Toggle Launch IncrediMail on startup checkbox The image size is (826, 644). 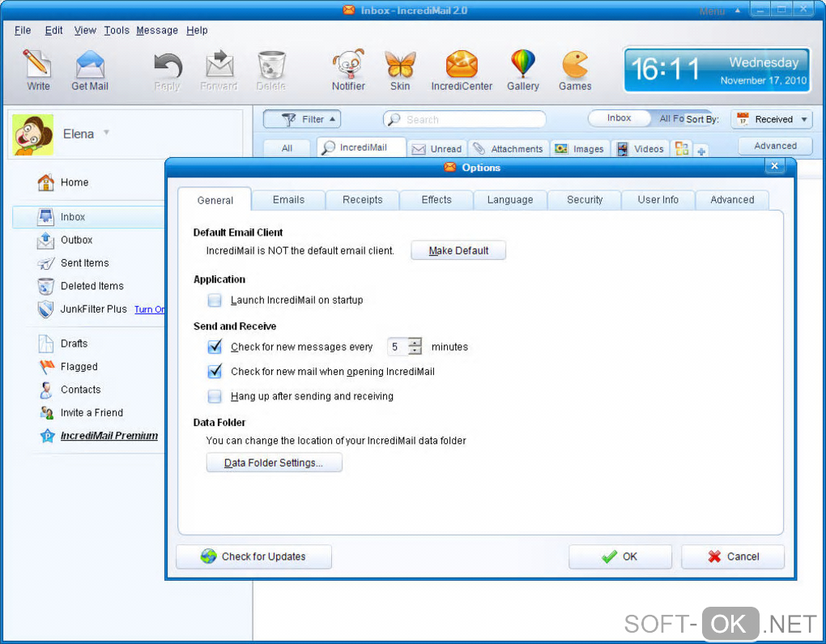(215, 301)
